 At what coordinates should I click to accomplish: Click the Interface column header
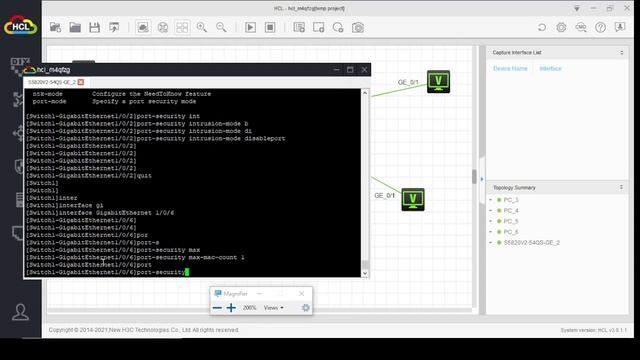pyautogui.click(x=551, y=69)
